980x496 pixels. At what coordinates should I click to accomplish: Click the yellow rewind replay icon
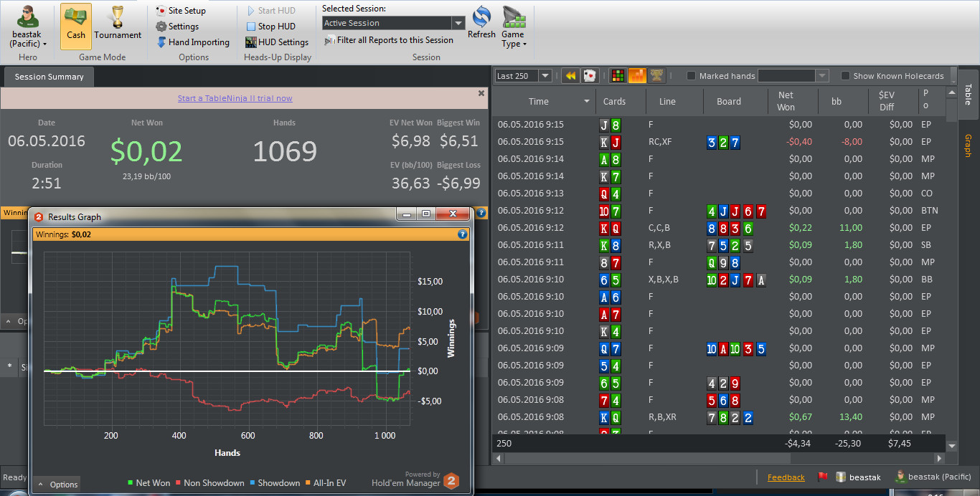coord(570,76)
